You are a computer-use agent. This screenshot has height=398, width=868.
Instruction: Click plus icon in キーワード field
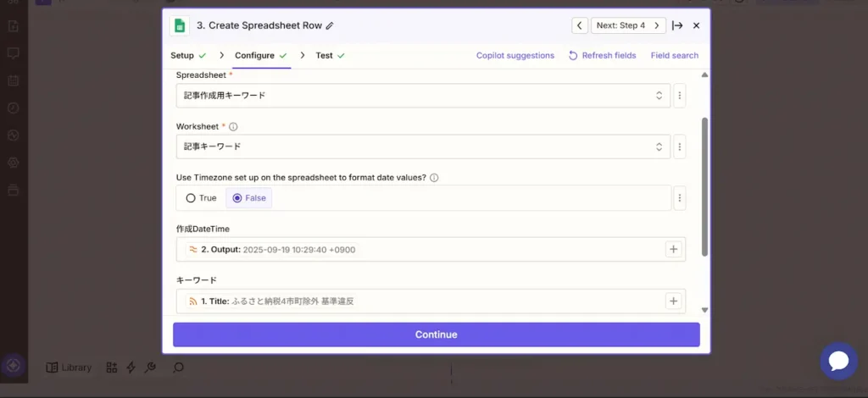coord(674,301)
